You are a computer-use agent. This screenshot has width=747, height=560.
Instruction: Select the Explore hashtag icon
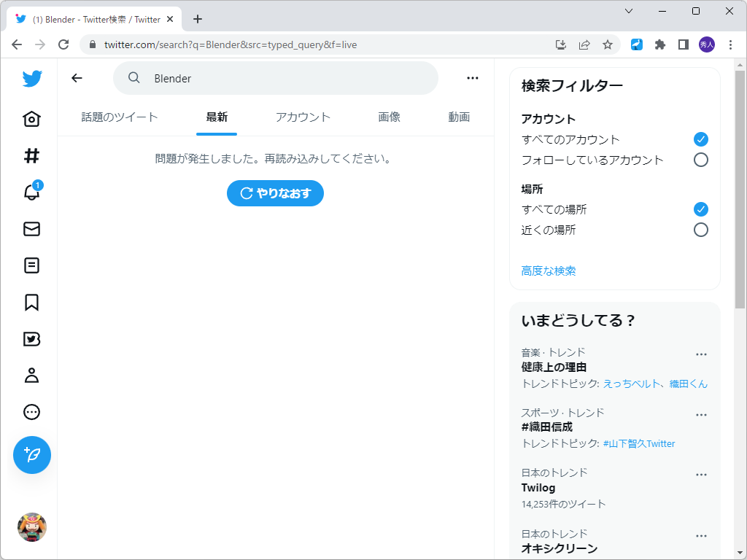tap(31, 155)
